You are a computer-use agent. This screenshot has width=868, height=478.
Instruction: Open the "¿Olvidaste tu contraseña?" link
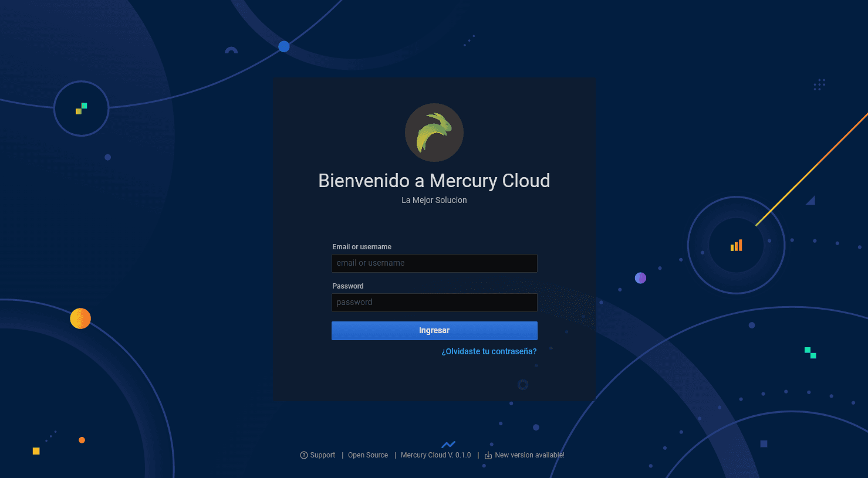(x=488, y=351)
